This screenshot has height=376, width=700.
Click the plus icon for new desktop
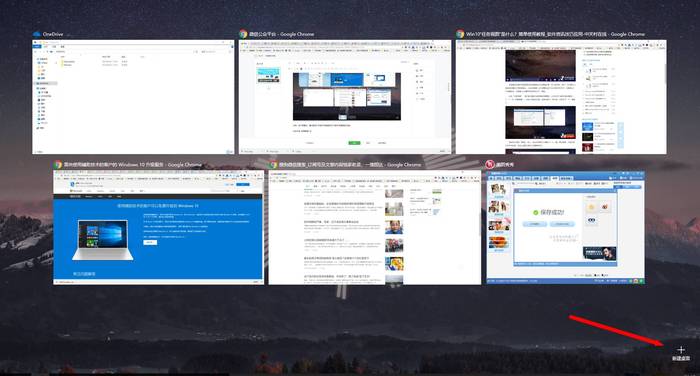(681, 349)
